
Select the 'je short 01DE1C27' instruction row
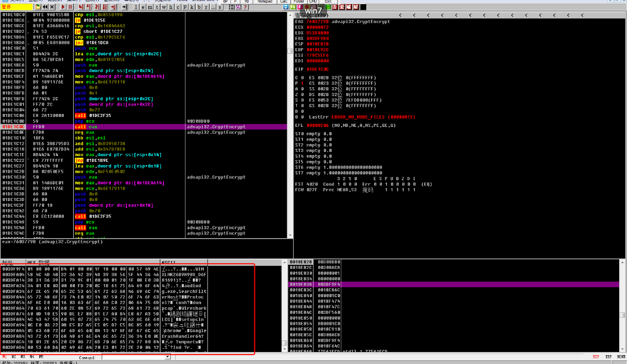144,31
